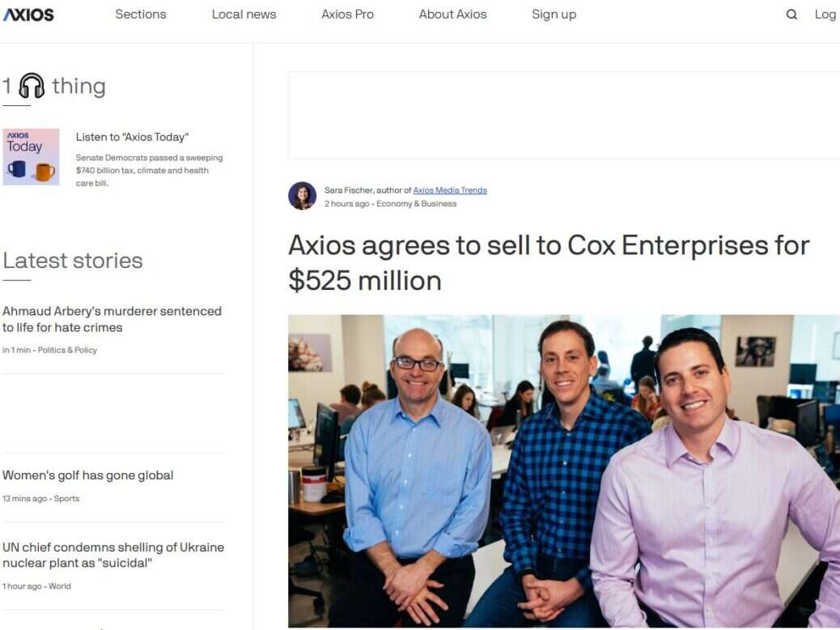Click the Log in link
Image resolution: width=840 pixels, height=630 pixels.
(x=826, y=15)
